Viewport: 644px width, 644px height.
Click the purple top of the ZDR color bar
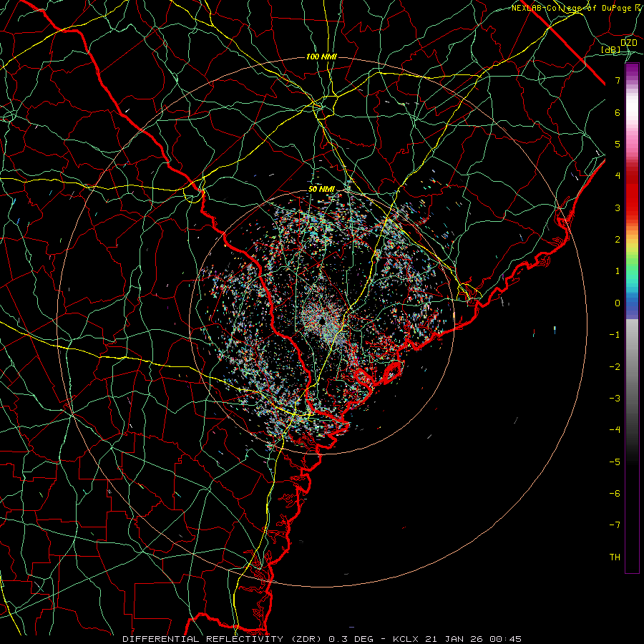[632, 70]
